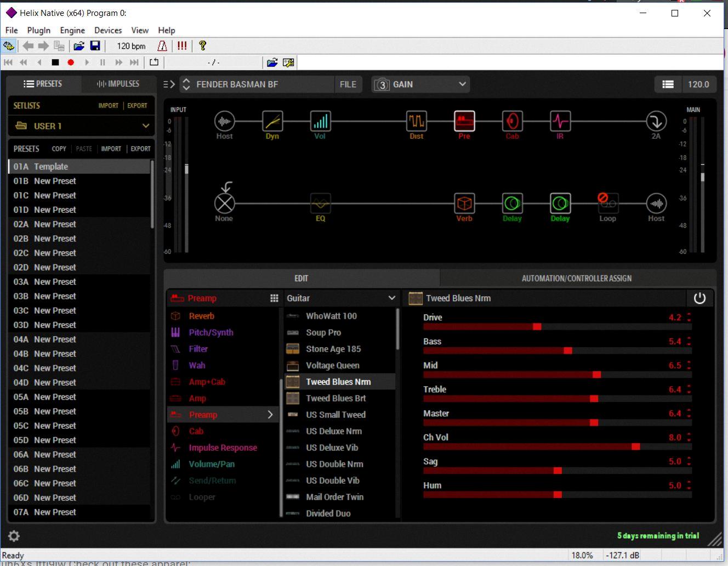Open the Engine menu

pyautogui.click(x=72, y=30)
